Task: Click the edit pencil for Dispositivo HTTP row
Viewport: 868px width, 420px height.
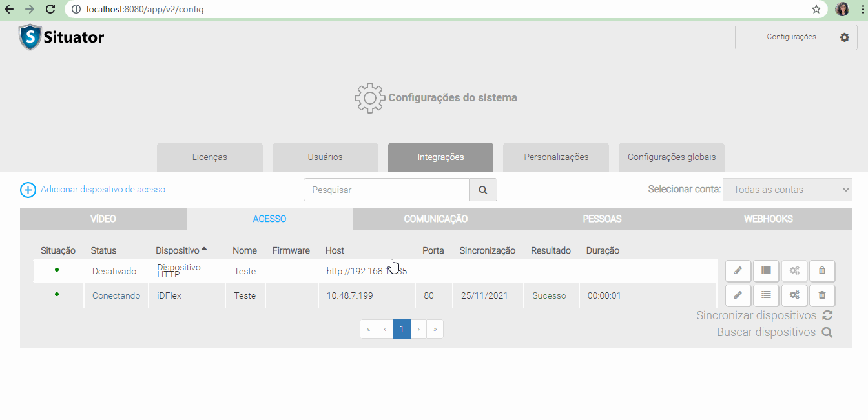Action: click(x=738, y=271)
